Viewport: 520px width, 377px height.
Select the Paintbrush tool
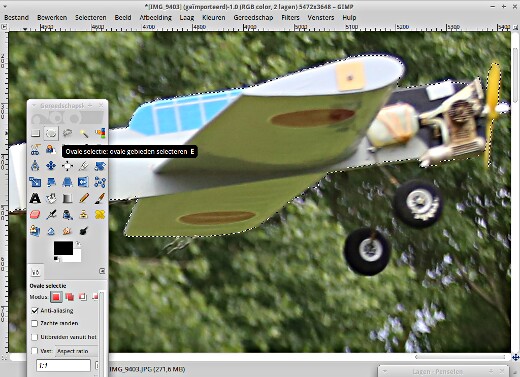[100, 198]
